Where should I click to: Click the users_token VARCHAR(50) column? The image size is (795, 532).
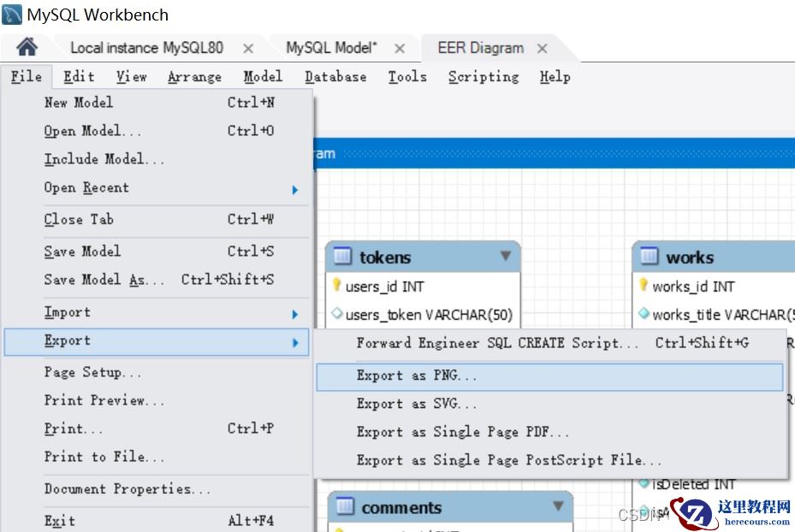point(429,315)
